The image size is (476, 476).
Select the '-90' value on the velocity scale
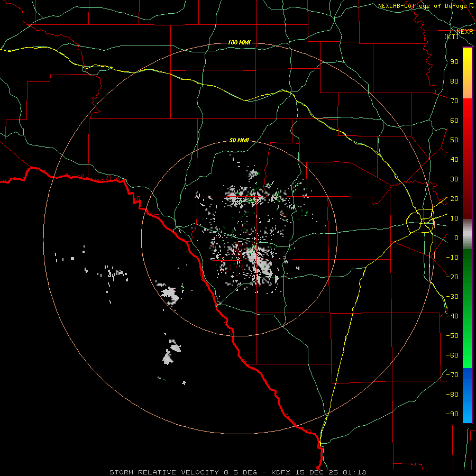[452, 414]
